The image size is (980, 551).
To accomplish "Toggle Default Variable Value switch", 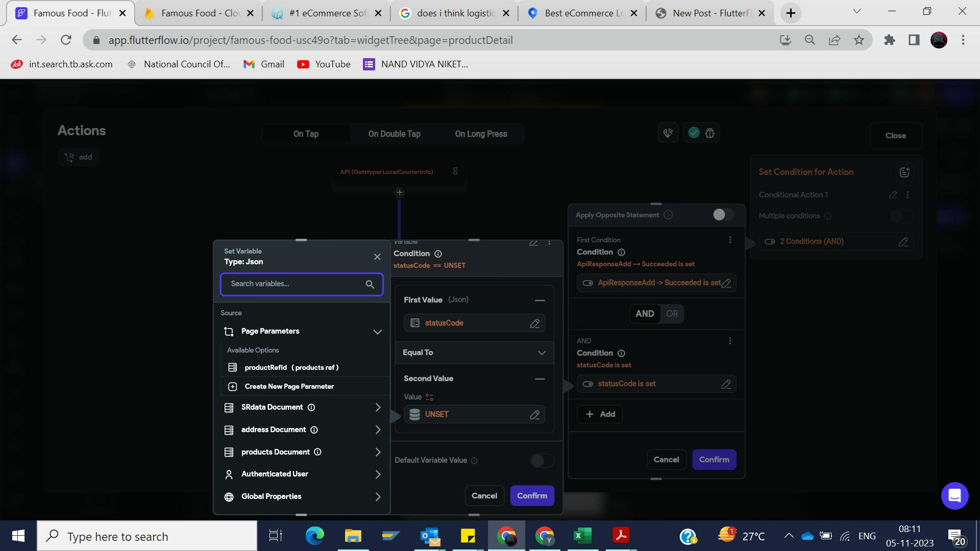I will click(542, 461).
